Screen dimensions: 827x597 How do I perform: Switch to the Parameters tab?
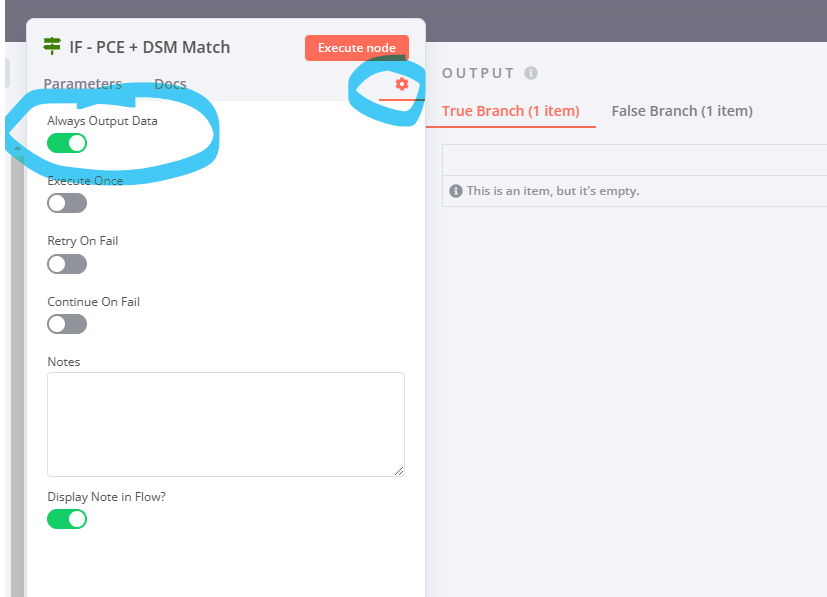point(83,84)
